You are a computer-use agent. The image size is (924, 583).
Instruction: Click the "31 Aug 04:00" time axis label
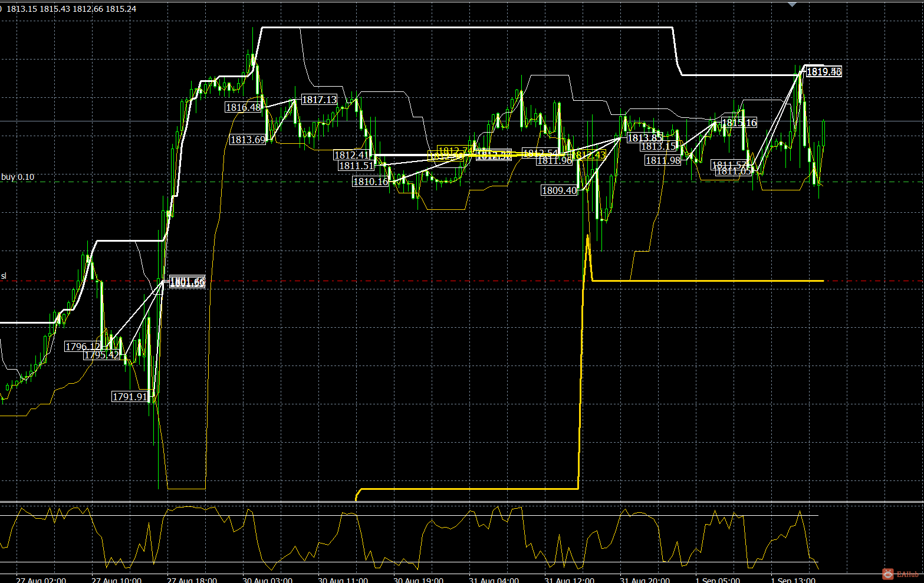point(494,579)
